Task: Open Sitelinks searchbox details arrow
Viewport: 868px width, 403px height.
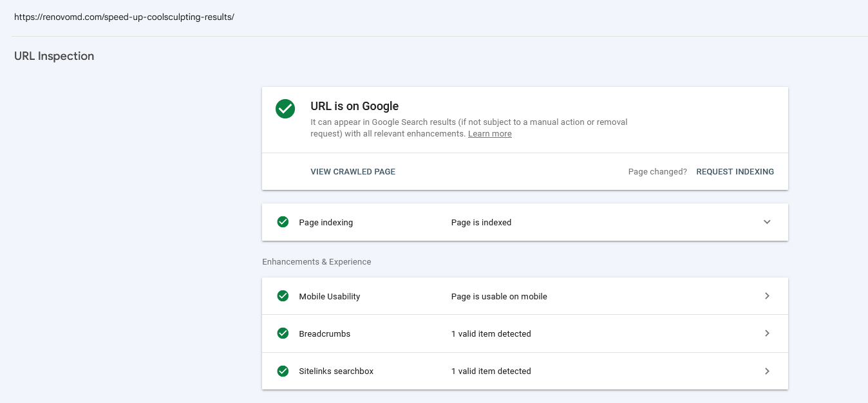Action: pyautogui.click(x=767, y=371)
